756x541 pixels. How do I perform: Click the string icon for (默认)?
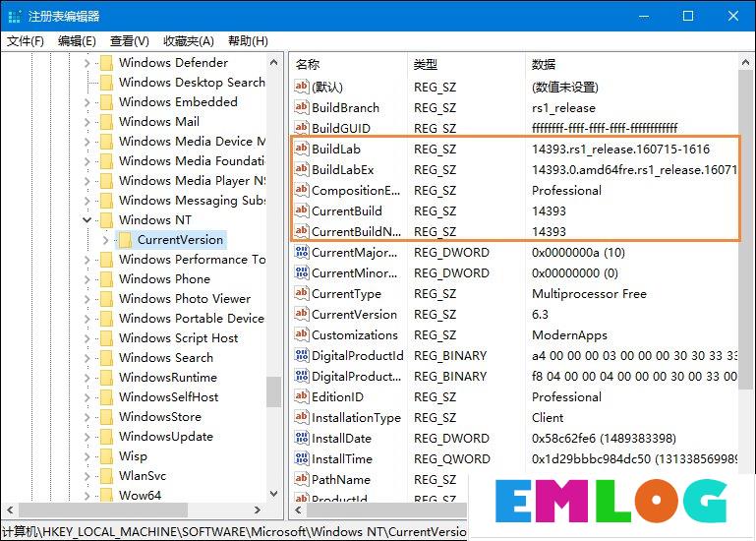(302, 87)
